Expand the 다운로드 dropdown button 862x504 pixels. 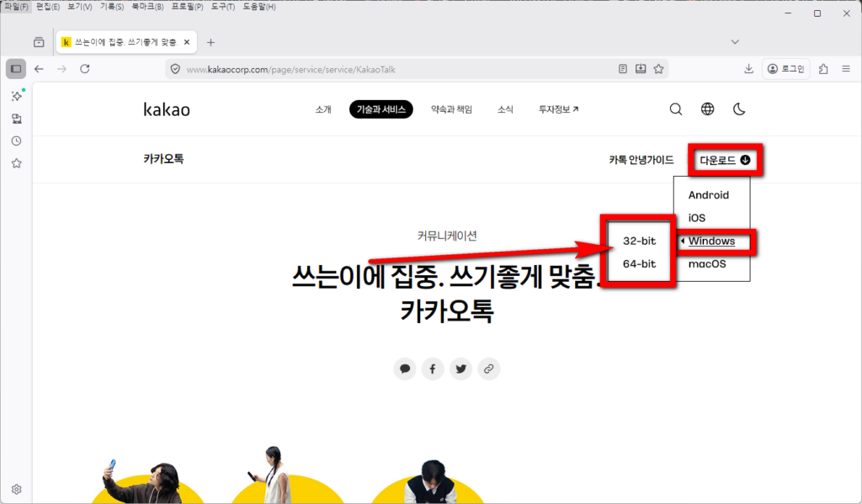[725, 160]
